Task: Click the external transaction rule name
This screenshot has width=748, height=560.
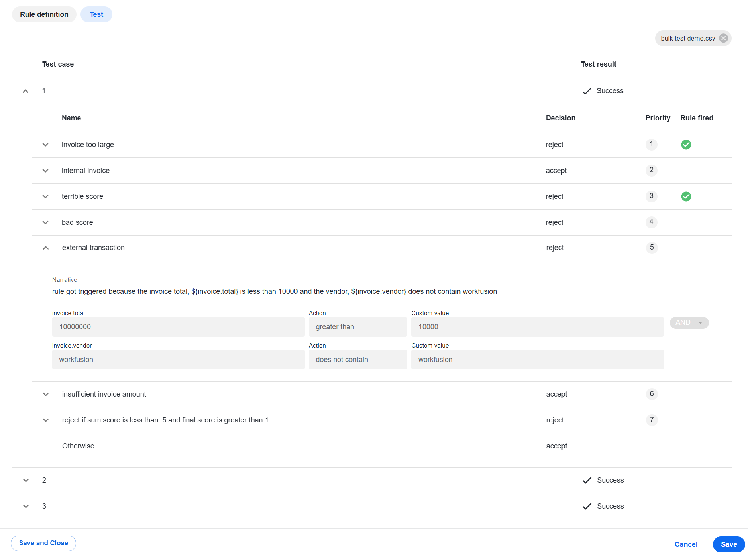Action: (93, 248)
